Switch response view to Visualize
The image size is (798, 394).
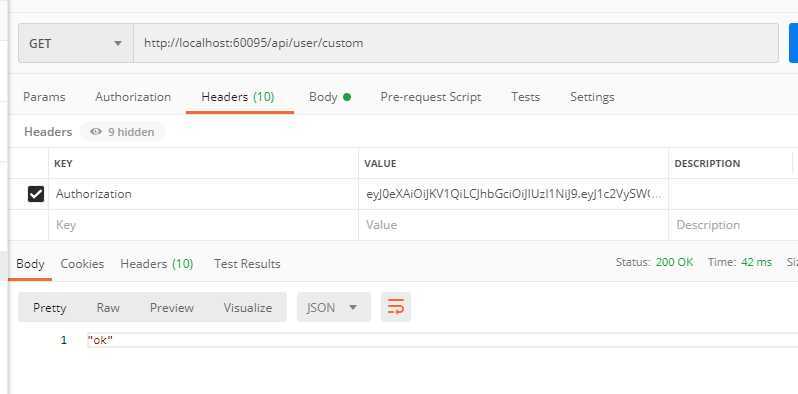point(248,307)
